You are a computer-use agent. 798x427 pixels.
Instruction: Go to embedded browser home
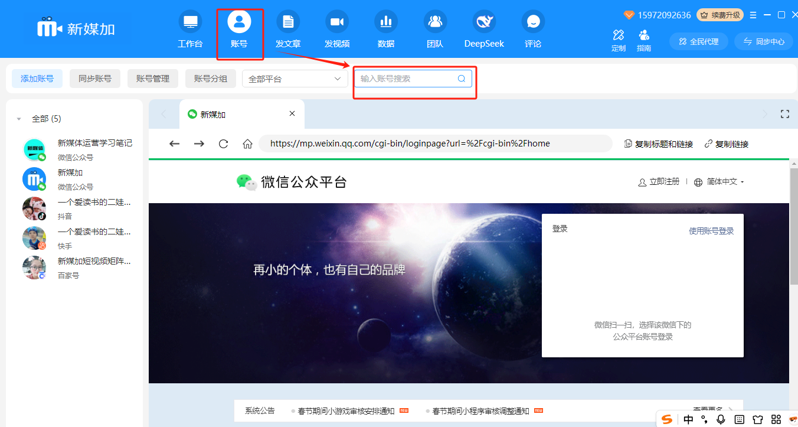pyautogui.click(x=247, y=144)
